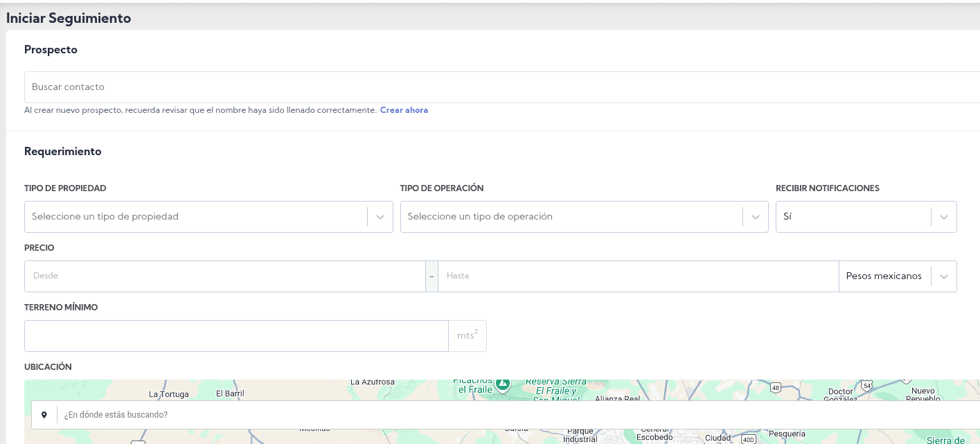This screenshot has width=980, height=444.
Task: Click the dash separator between Desde and Hasta
Action: point(431,276)
